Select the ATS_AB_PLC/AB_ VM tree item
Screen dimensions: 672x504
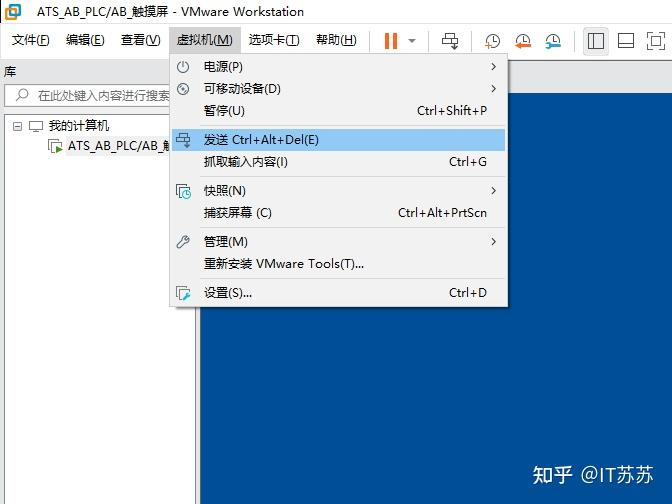(x=118, y=146)
